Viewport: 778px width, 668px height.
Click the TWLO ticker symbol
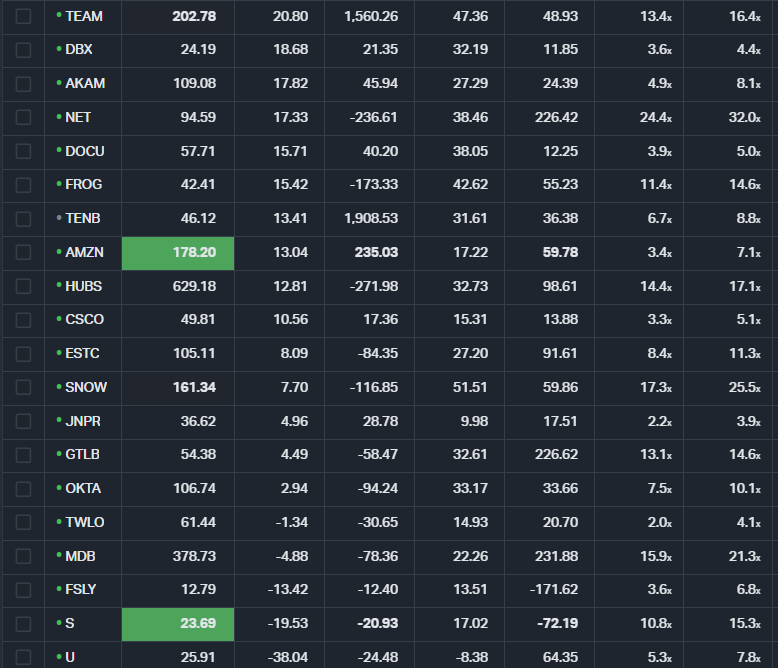pos(84,522)
